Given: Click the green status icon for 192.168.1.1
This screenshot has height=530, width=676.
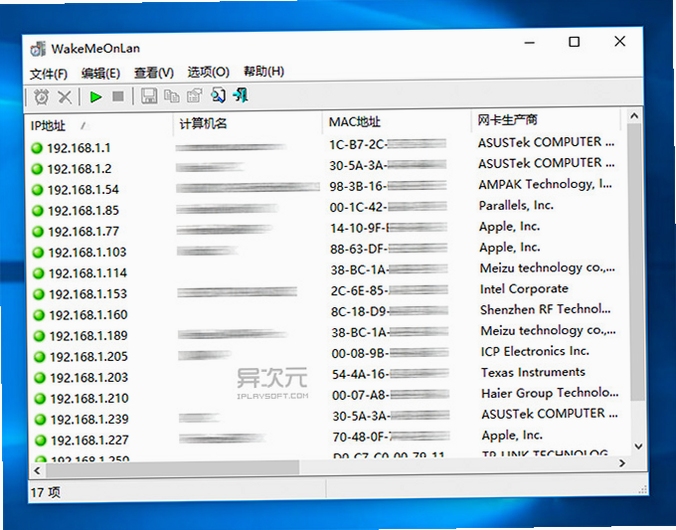Looking at the screenshot, I should [x=37, y=148].
